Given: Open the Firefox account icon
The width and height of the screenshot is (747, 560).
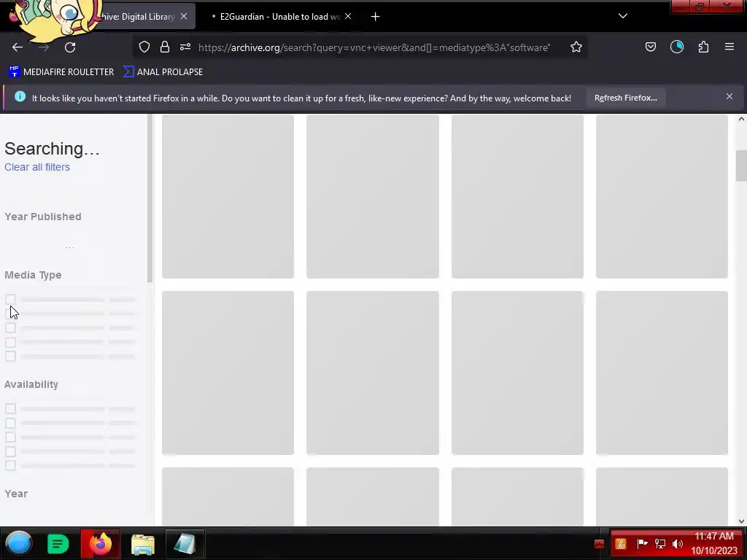Looking at the screenshot, I should pyautogui.click(x=676, y=47).
